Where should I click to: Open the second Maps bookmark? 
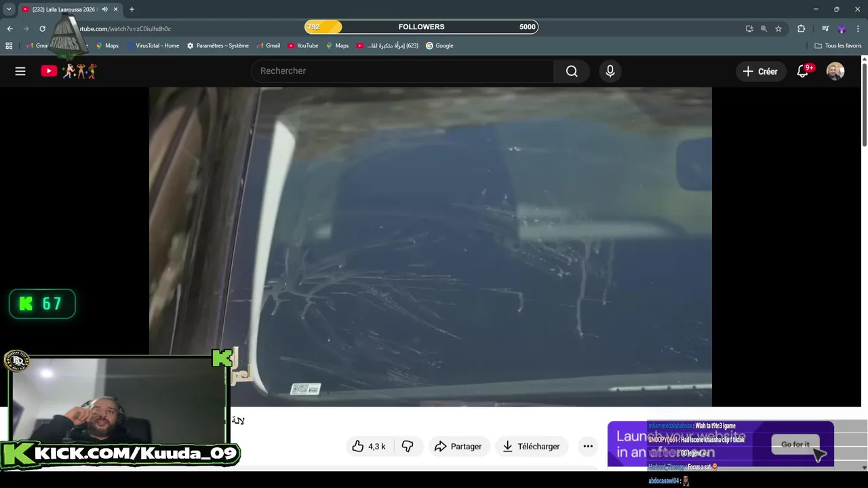coord(337,45)
